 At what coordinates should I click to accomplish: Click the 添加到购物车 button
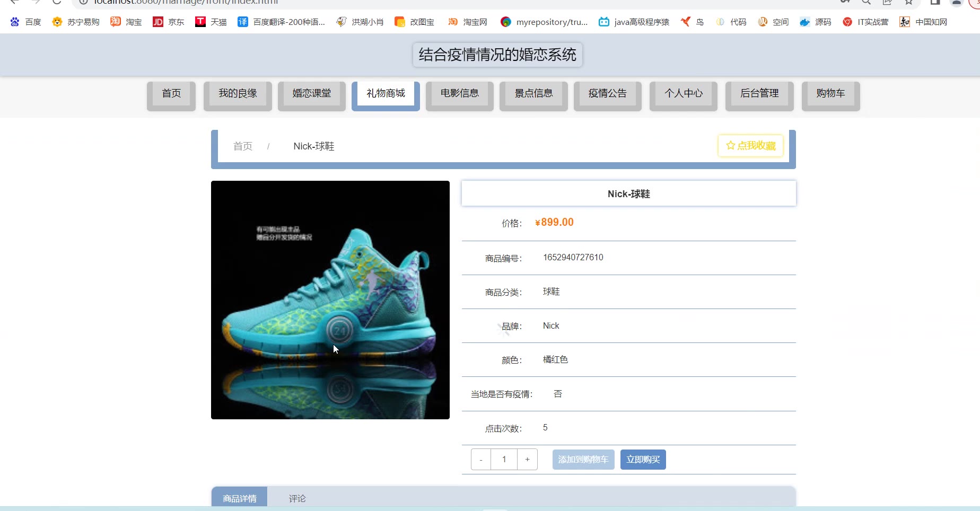pos(583,460)
